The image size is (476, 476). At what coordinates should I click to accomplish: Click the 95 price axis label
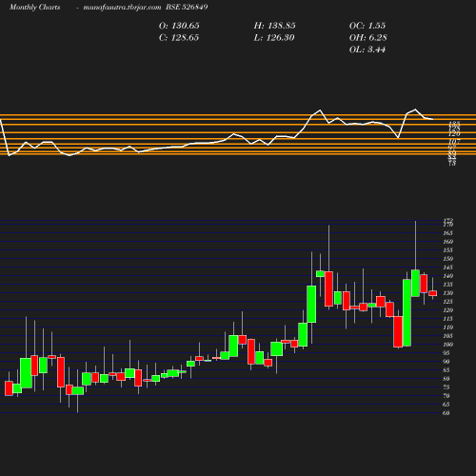pyautogui.click(x=446, y=353)
